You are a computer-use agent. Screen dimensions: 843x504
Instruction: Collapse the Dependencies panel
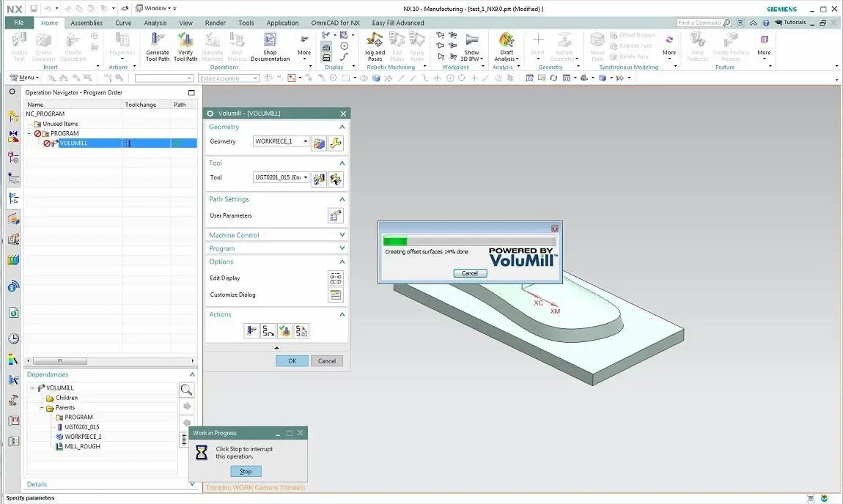coord(192,374)
